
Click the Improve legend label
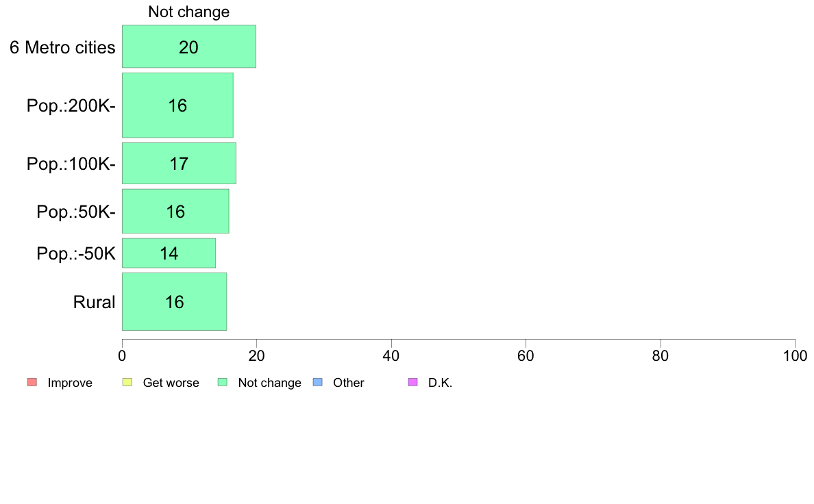click(x=70, y=383)
